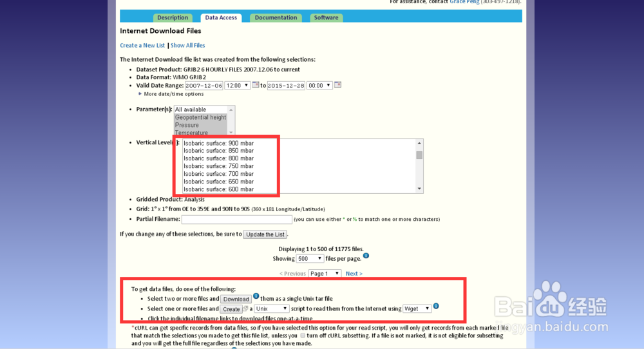Click the Grace Peng contact link
This screenshot has height=349, width=644.
[464, 2]
